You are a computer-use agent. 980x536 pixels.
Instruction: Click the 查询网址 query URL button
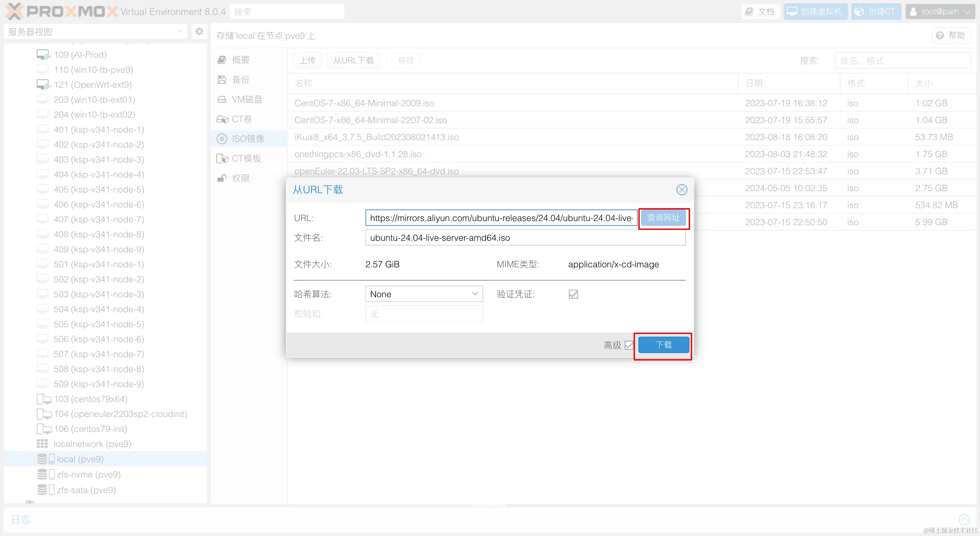click(663, 218)
